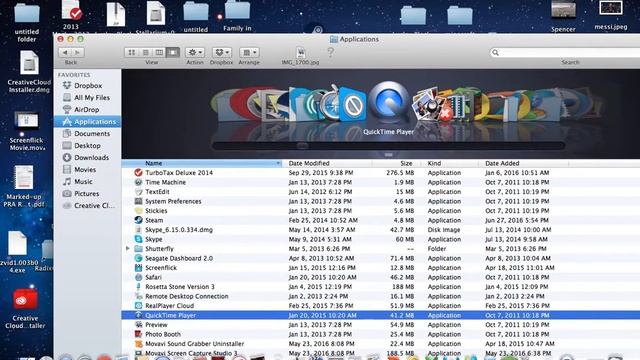
Task: Select Time Machine in the list
Action: tap(380, 182)
